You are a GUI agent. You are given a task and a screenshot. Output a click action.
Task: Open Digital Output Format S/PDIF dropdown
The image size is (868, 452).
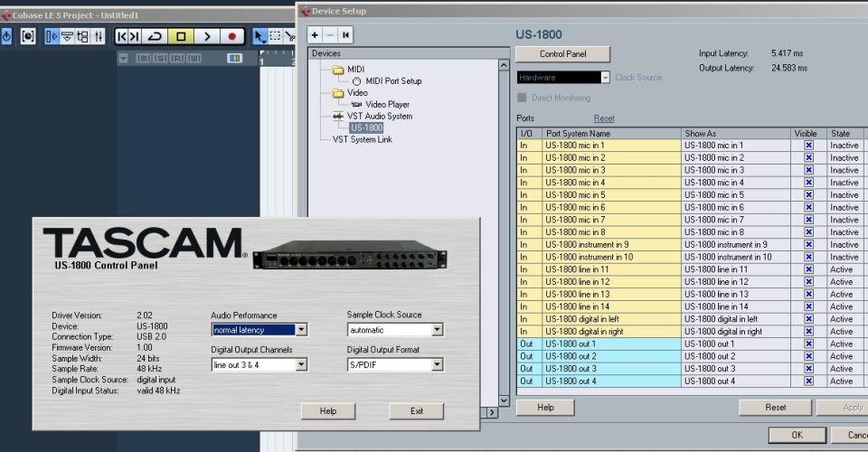coord(438,365)
